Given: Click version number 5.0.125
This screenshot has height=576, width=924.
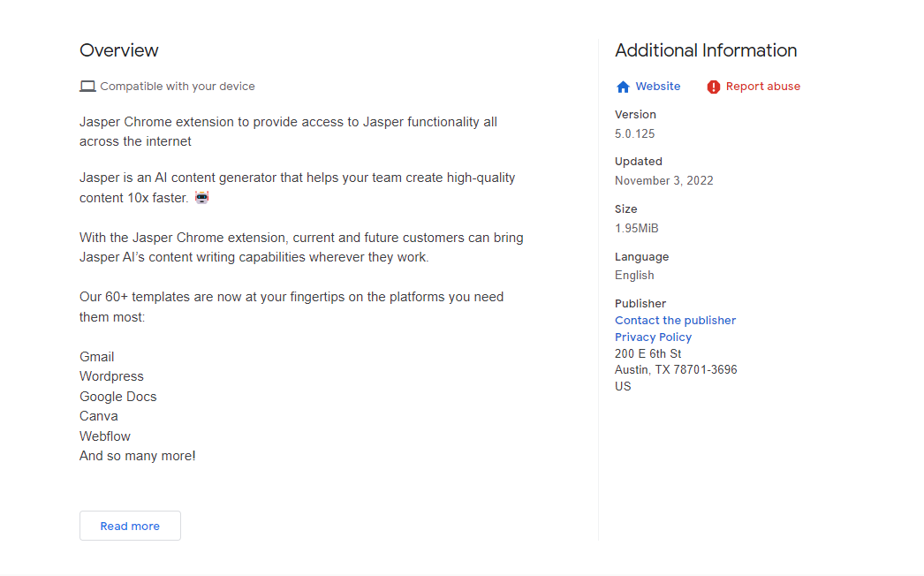Looking at the screenshot, I should tap(635, 134).
